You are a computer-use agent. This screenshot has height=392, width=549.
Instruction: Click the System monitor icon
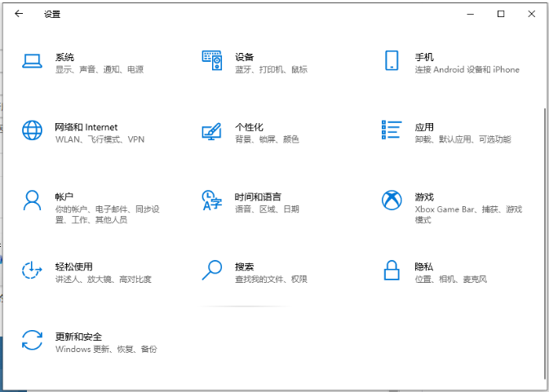[32, 61]
